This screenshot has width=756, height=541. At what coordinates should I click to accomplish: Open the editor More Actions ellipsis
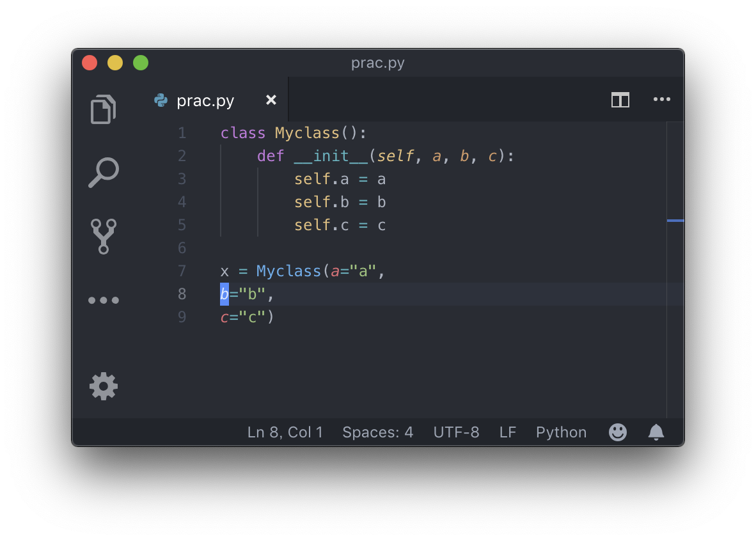[x=661, y=100]
